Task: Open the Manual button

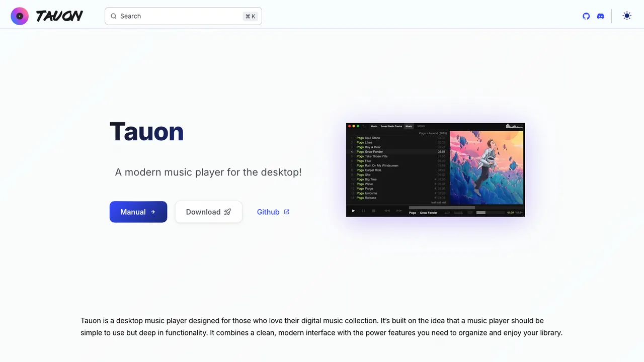Action: coord(138,212)
